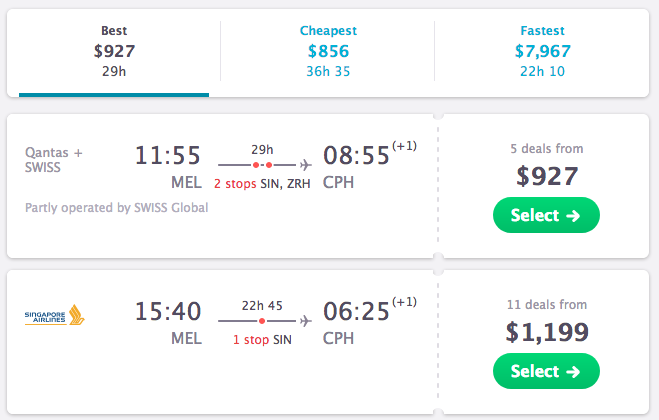Click the single red stop dot for SIN
The width and height of the screenshot is (659, 420).
262,321
